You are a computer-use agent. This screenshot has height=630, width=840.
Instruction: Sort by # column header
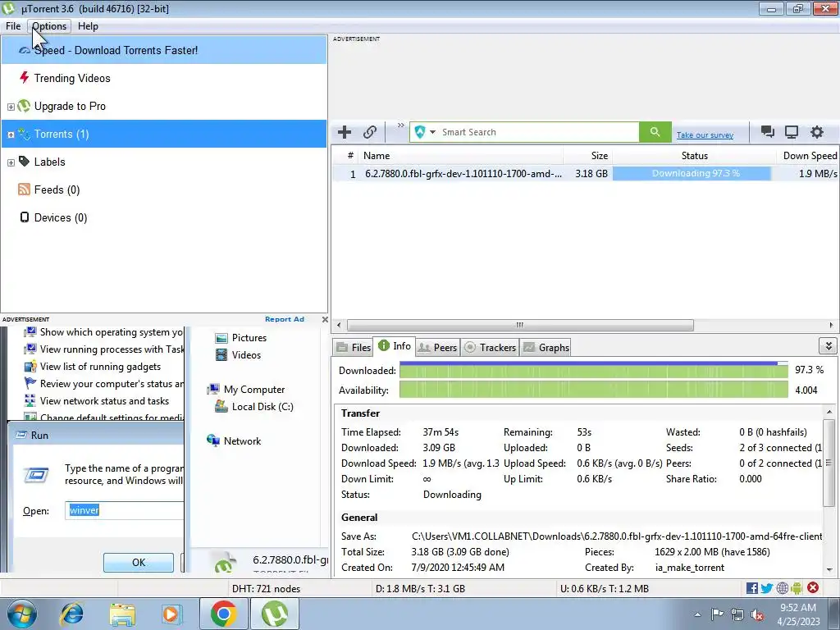click(x=345, y=156)
